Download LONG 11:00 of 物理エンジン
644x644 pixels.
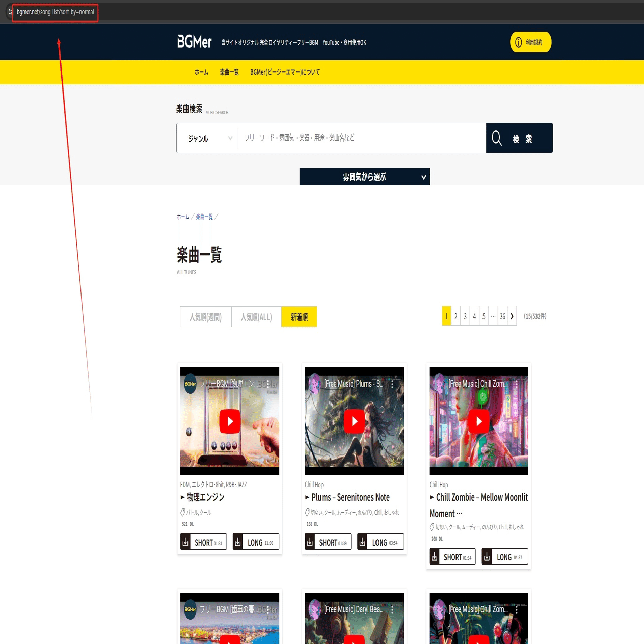(256, 542)
